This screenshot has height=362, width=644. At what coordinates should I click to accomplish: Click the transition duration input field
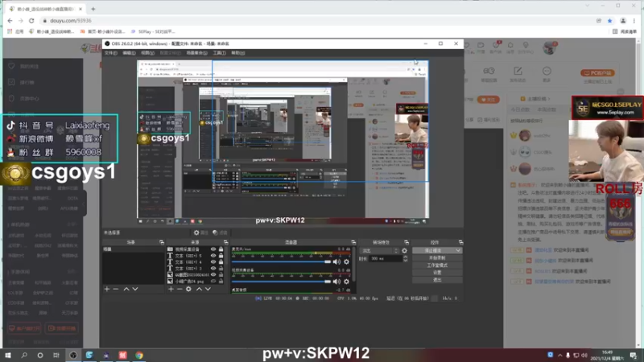386,258
